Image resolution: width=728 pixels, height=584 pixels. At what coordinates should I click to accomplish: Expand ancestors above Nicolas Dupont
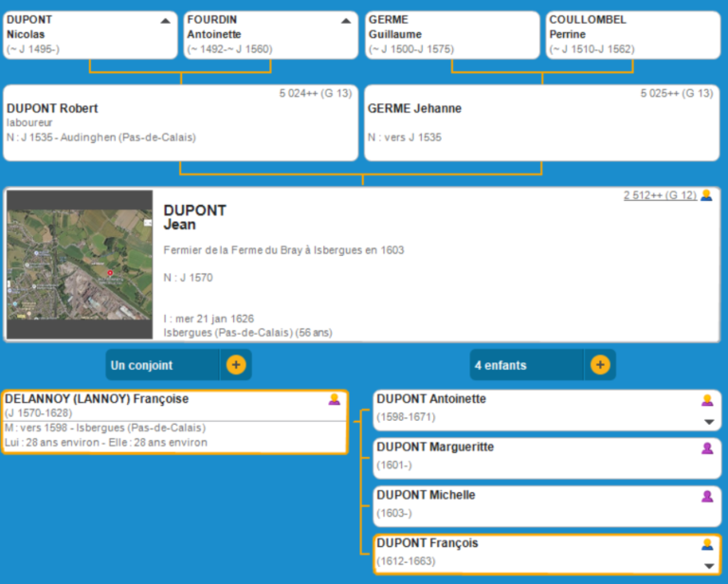tap(166, 20)
